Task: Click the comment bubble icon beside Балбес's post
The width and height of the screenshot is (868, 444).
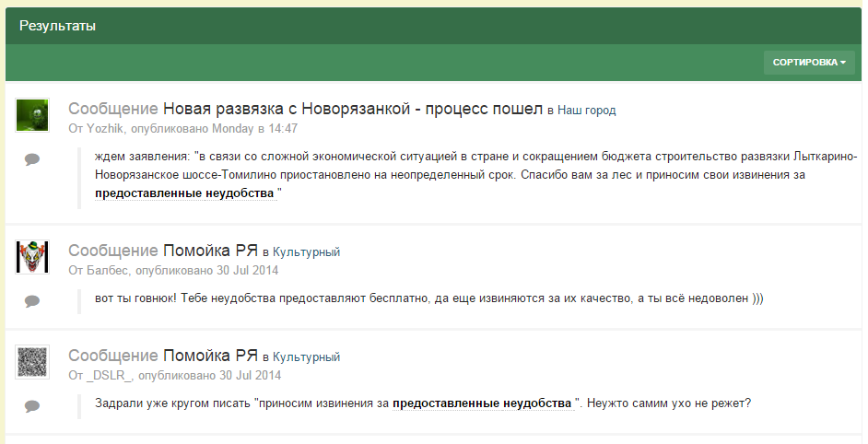Action: (32, 301)
